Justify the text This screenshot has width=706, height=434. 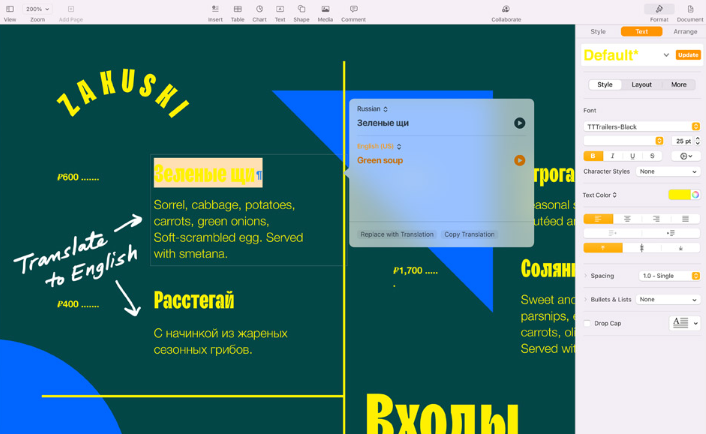(x=685, y=219)
